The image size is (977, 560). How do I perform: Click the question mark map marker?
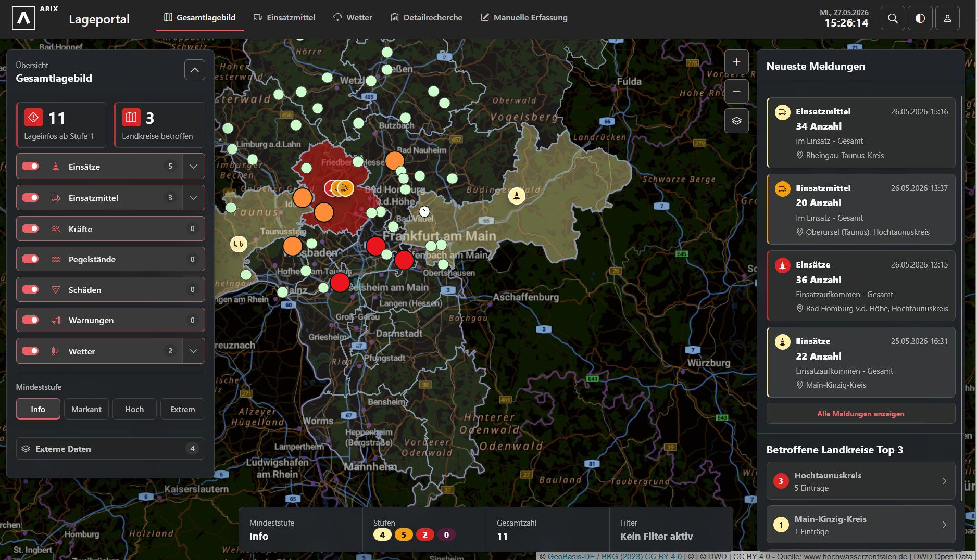click(x=424, y=211)
